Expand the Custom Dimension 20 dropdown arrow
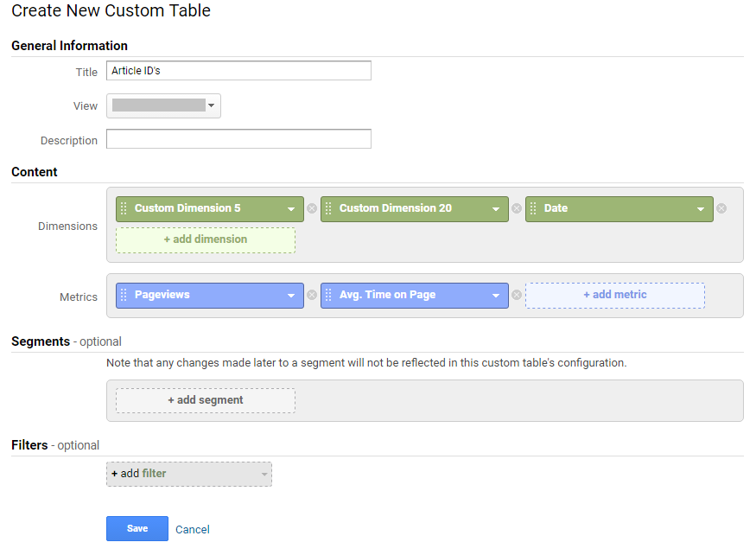Image resolution: width=756 pixels, height=555 pixels. (x=496, y=209)
